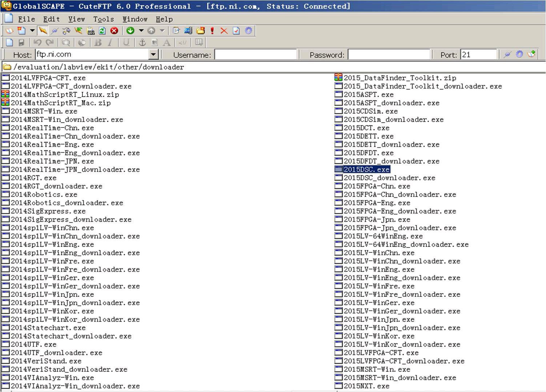Click into the Port field showing 21
This screenshot has width=546, height=392.
(478, 54)
